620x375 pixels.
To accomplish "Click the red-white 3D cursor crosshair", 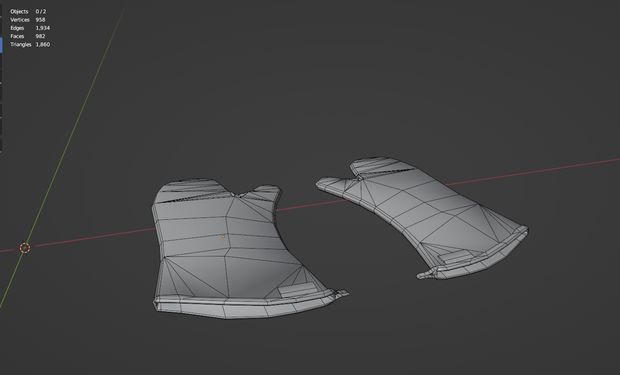I will pos(25,248).
